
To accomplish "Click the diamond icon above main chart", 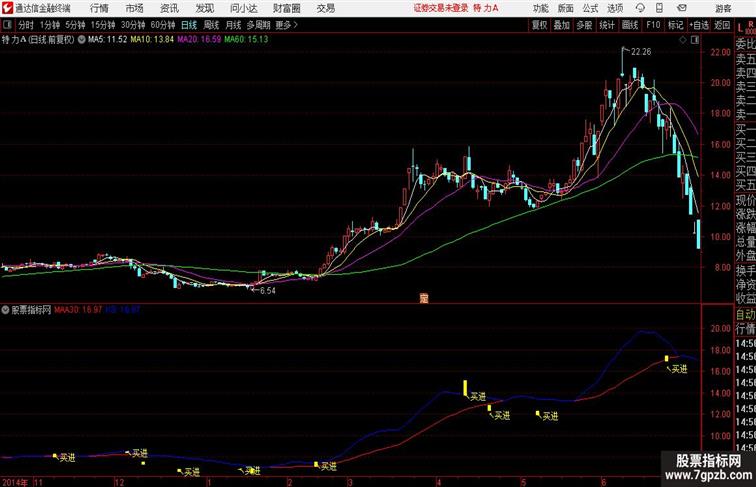I will [x=683, y=40].
